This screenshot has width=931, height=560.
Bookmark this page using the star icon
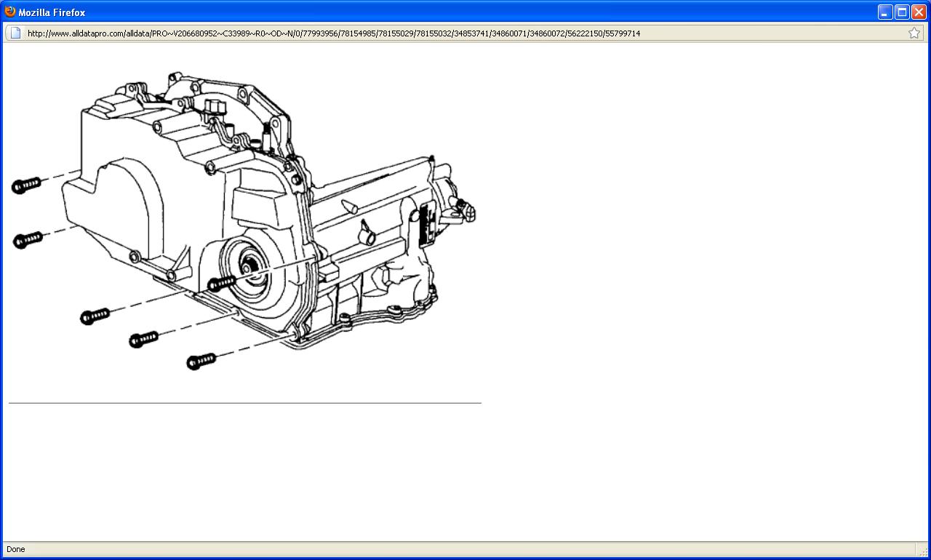(914, 33)
